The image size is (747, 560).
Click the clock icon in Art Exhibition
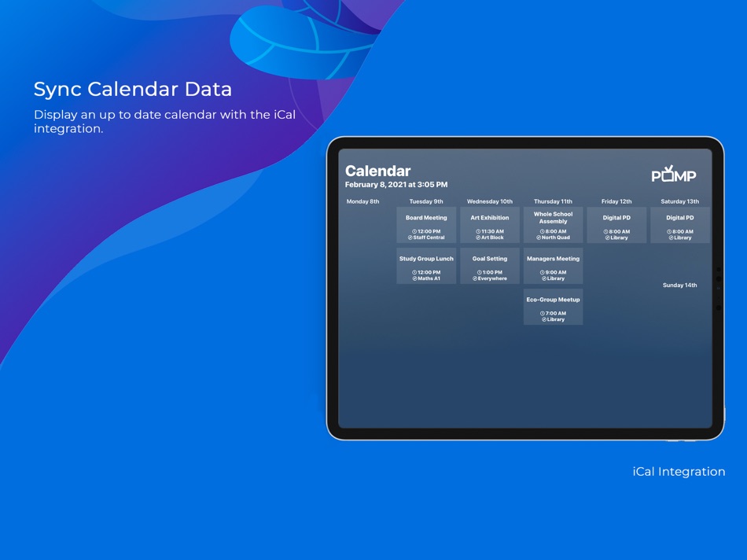478,231
